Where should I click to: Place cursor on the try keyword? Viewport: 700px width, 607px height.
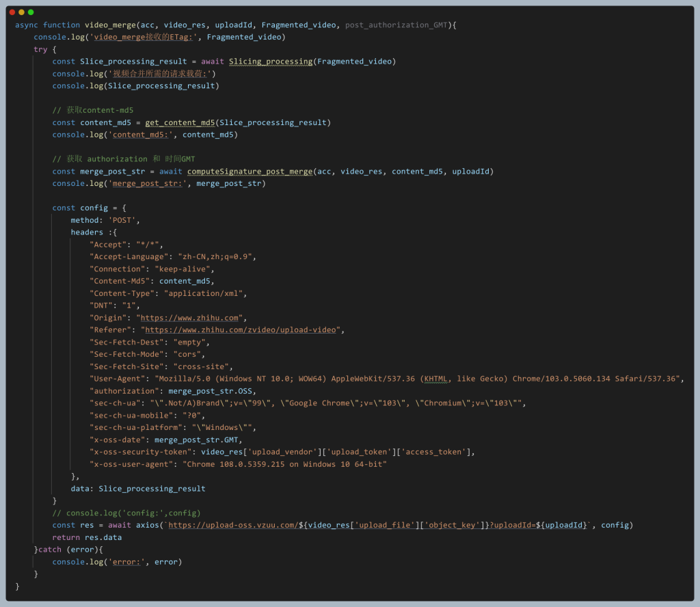point(40,50)
